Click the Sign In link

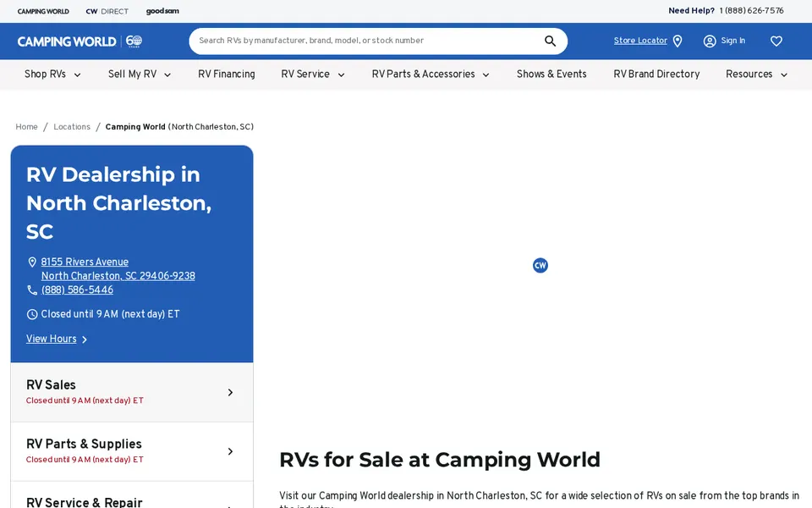(732, 41)
